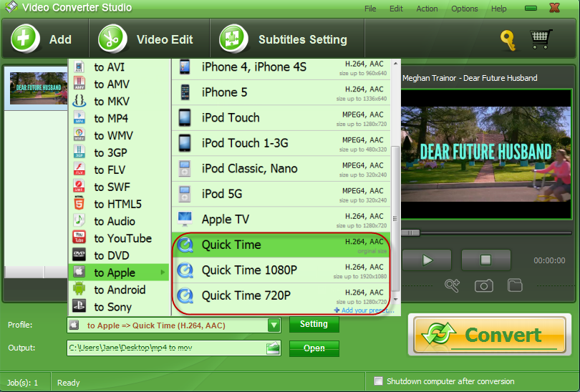The width and height of the screenshot is (580, 392).
Task: Open the shopping cart purchase icon
Action: click(x=541, y=39)
